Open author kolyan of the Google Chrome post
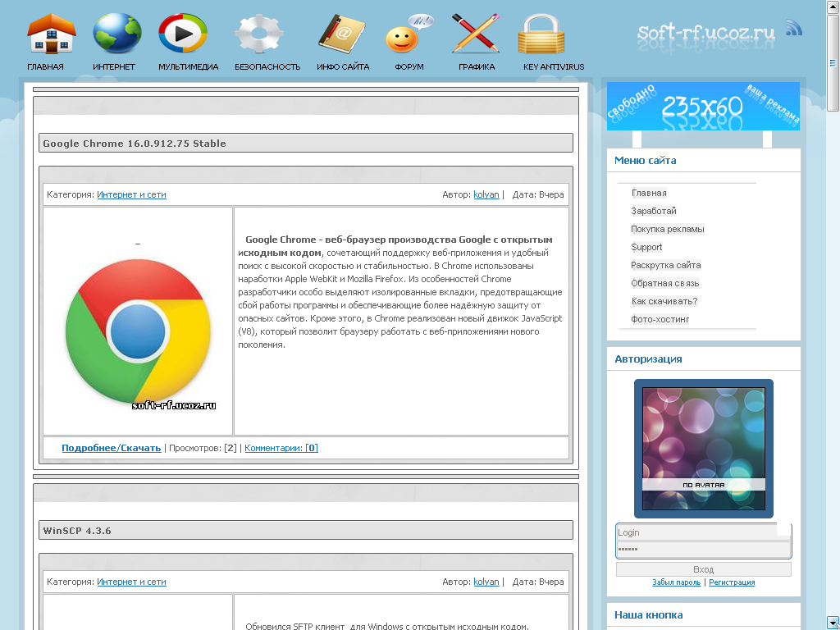The height and width of the screenshot is (630, 840). click(486, 194)
